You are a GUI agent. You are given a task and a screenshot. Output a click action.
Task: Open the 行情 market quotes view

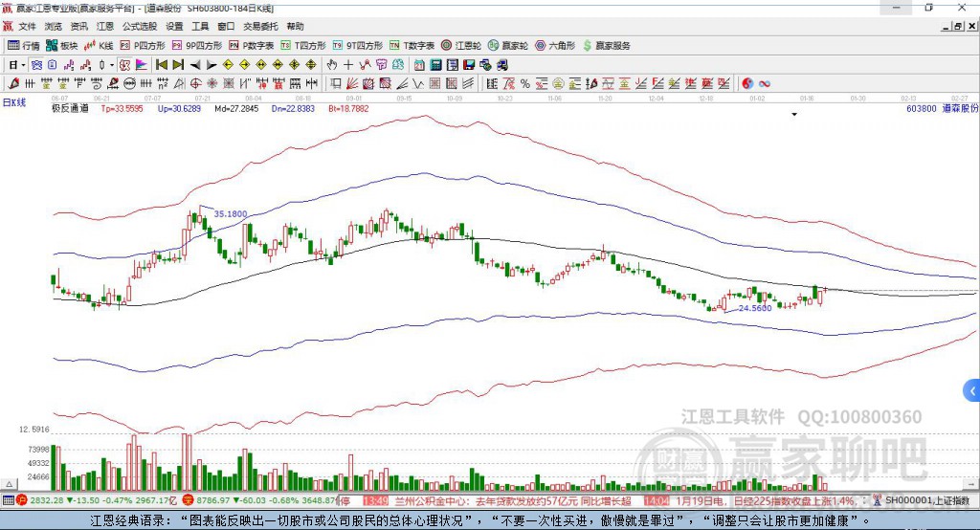23,46
